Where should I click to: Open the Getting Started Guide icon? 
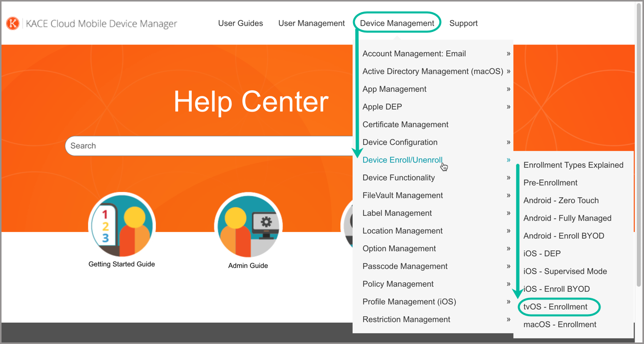(122, 225)
